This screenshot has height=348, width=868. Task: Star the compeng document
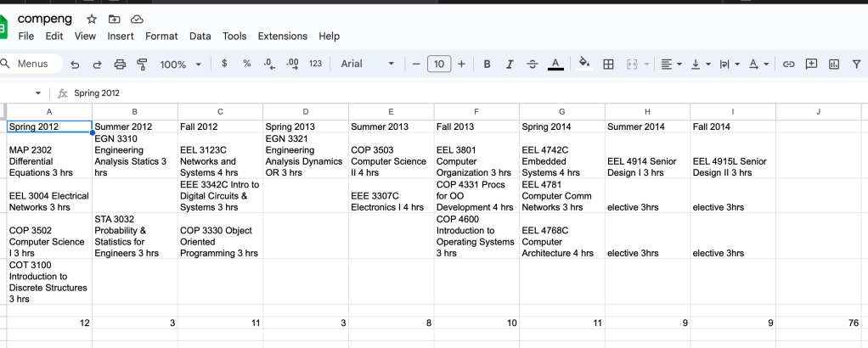[91, 19]
